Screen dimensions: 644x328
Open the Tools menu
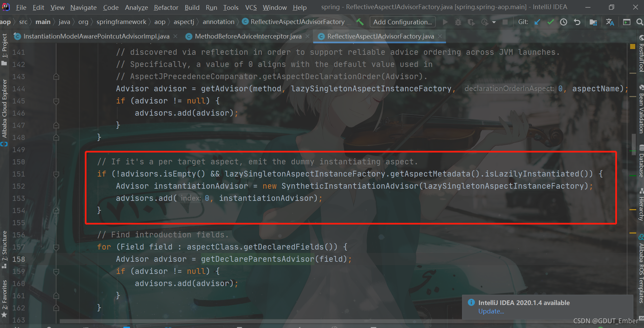231,7
